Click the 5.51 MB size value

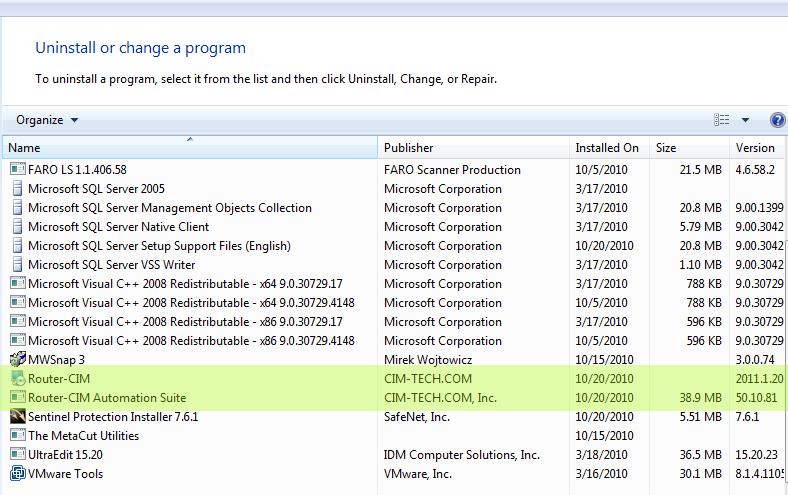701,417
